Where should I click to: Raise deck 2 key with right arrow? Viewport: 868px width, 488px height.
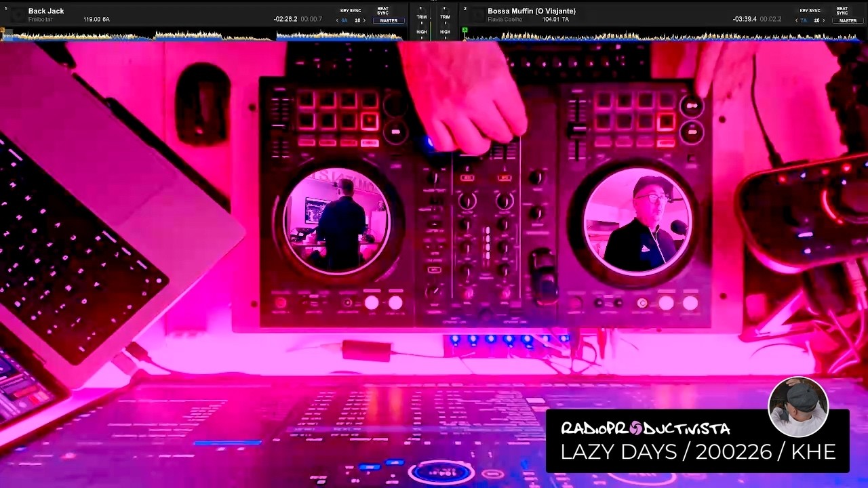click(x=823, y=20)
